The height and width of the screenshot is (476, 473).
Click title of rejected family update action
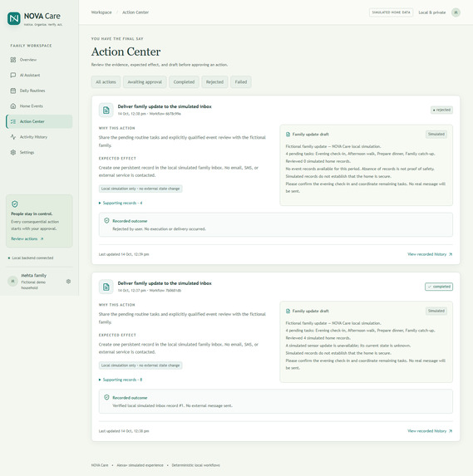[165, 106]
